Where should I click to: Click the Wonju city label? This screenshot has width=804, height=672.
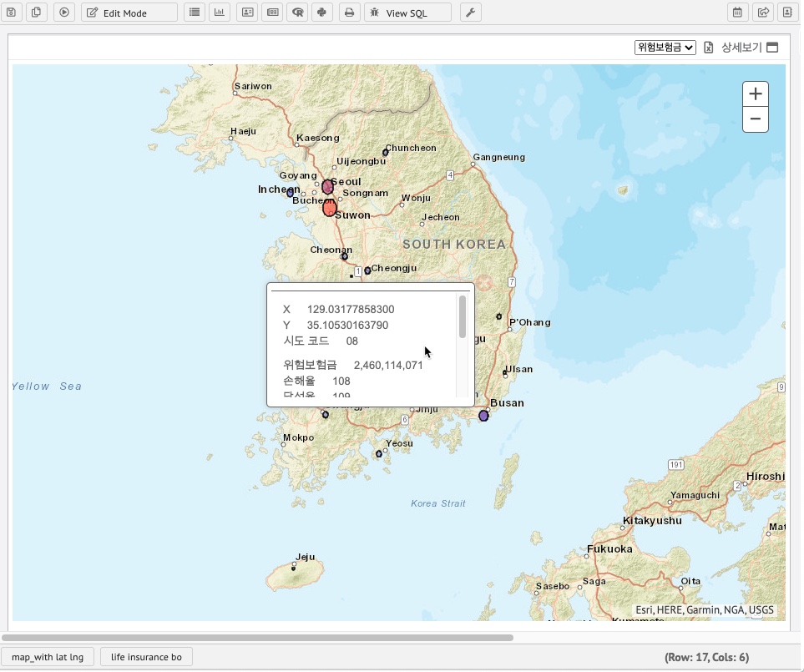(416, 198)
